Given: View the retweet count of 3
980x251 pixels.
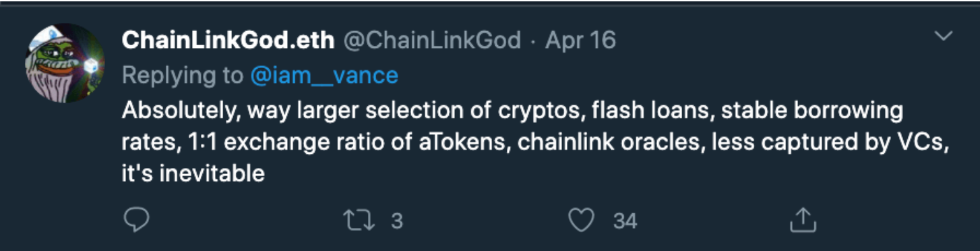Looking at the screenshot, I should (397, 221).
